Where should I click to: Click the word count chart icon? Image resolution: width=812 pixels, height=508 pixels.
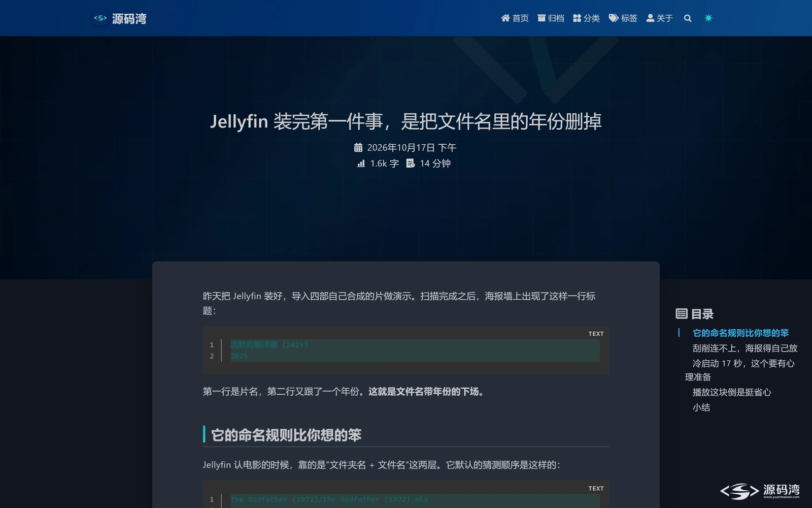(361, 164)
